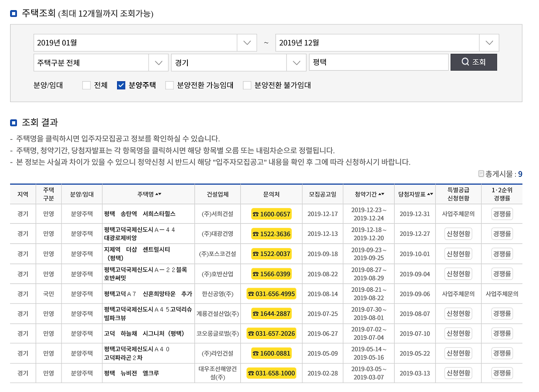Click the 총게시물 document icon
Screen dimensions: 539x392
(x=481, y=173)
